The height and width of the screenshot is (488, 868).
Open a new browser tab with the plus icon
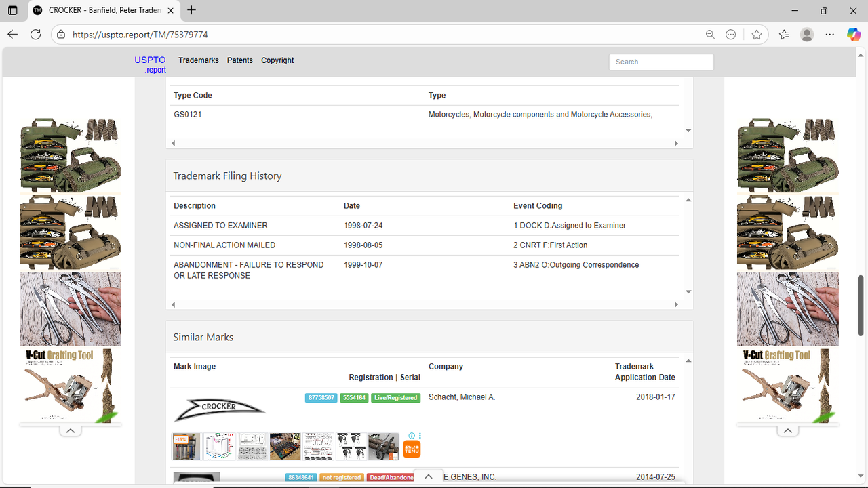click(192, 10)
